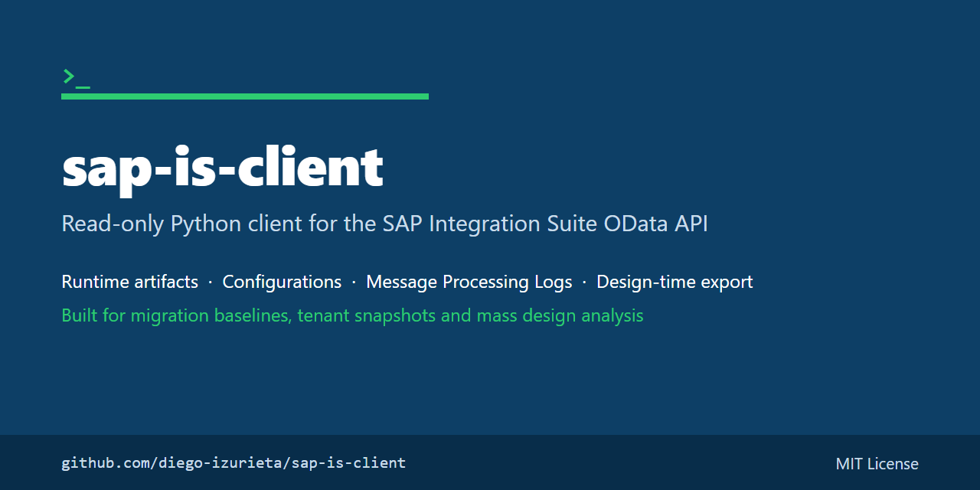Click the green 'Built for migration baselines' line
Viewport: 980px width, 490px height.
(x=352, y=315)
